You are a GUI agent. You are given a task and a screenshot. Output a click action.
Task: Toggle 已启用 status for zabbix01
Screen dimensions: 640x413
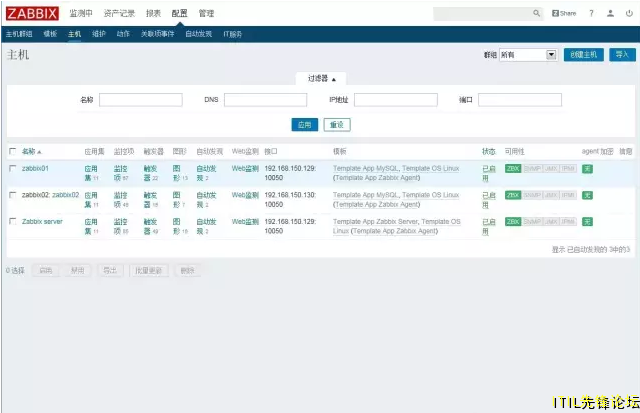pos(489,173)
